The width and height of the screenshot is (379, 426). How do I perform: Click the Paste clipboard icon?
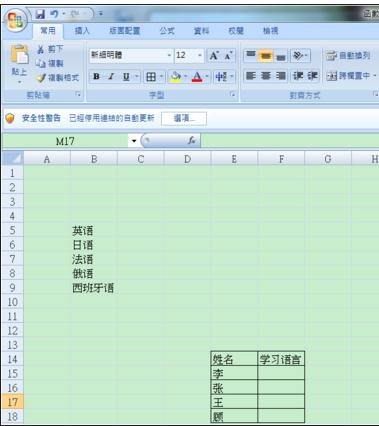[x=20, y=54]
